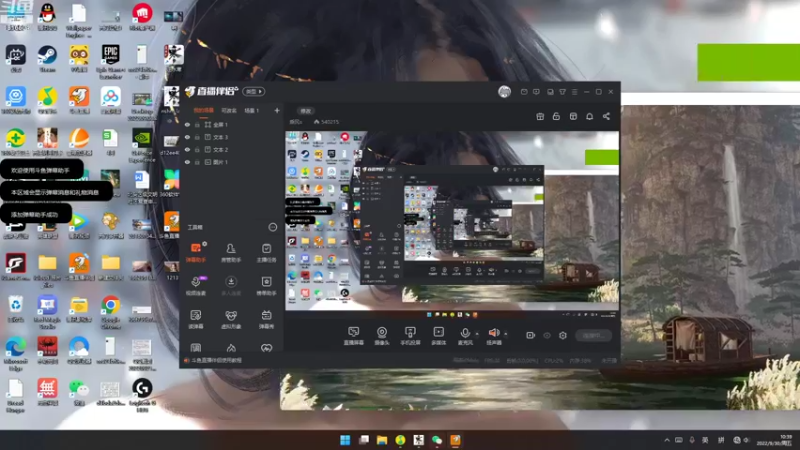Image resolution: width=800 pixels, height=450 pixels.
Task: Click the mail icon in title bar
Action: (524, 92)
